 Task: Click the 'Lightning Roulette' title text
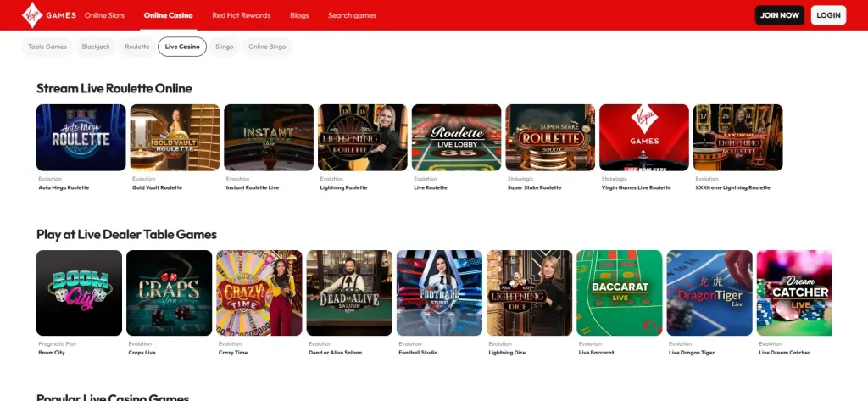point(343,187)
